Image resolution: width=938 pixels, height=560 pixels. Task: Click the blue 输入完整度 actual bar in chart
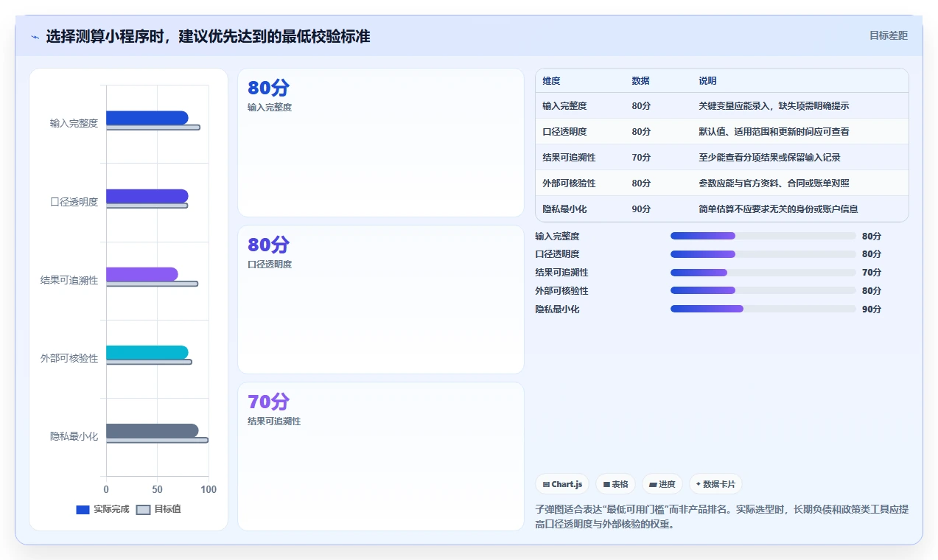coord(147,118)
